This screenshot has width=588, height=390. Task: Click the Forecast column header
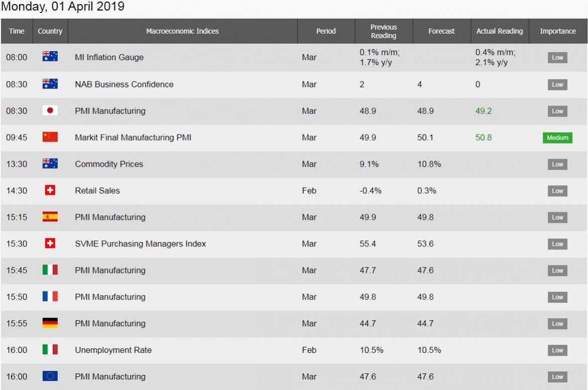tap(441, 31)
